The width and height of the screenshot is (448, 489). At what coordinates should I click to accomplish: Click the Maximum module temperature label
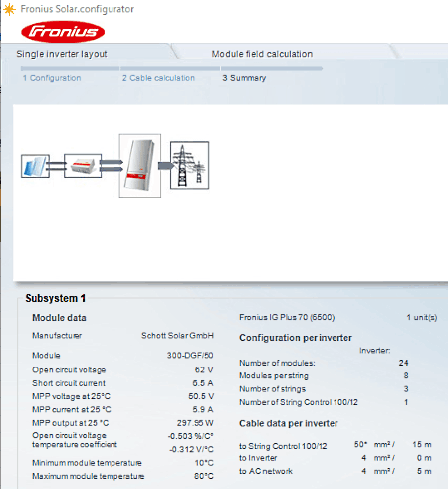pyautogui.click(x=89, y=476)
